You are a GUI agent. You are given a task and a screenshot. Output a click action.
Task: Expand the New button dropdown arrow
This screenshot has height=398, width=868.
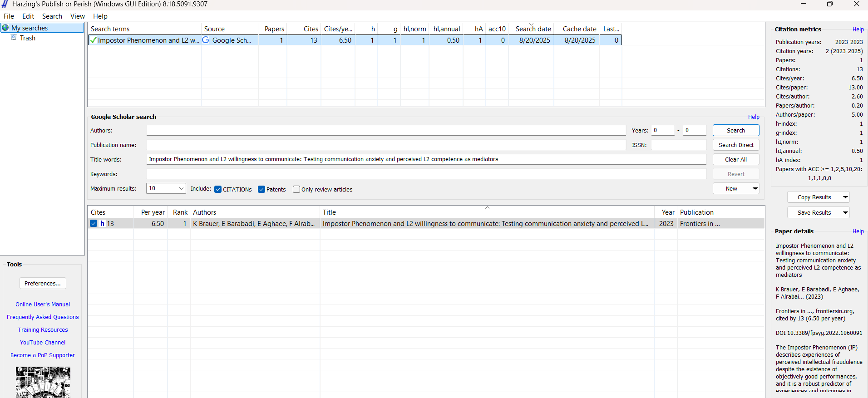755,188
